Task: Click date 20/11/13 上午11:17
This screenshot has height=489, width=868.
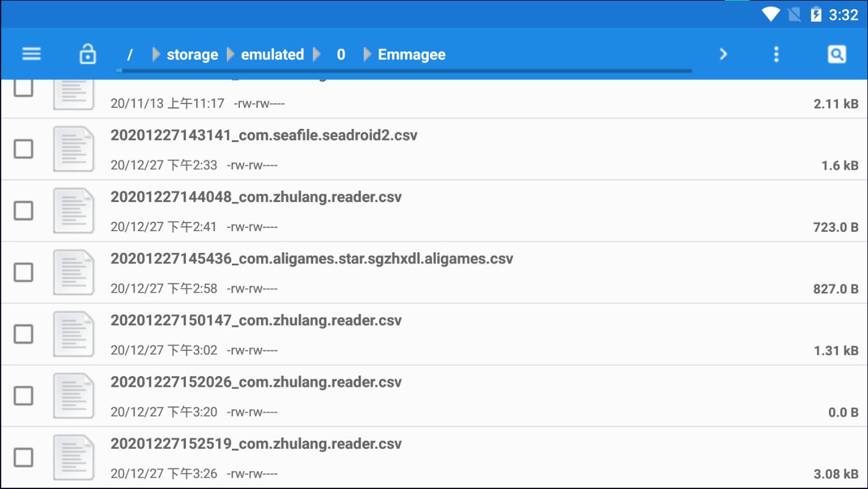Action: pos(167,104)
